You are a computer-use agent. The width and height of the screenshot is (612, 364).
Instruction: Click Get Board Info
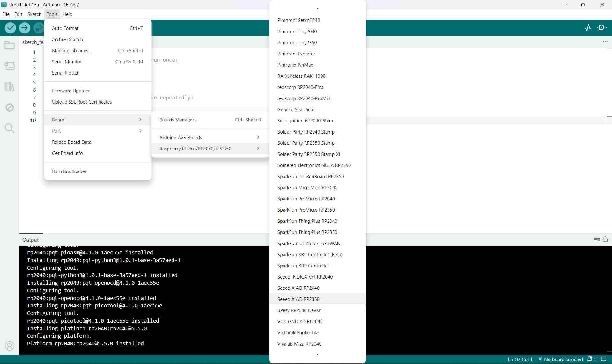[x=98, y=153]
